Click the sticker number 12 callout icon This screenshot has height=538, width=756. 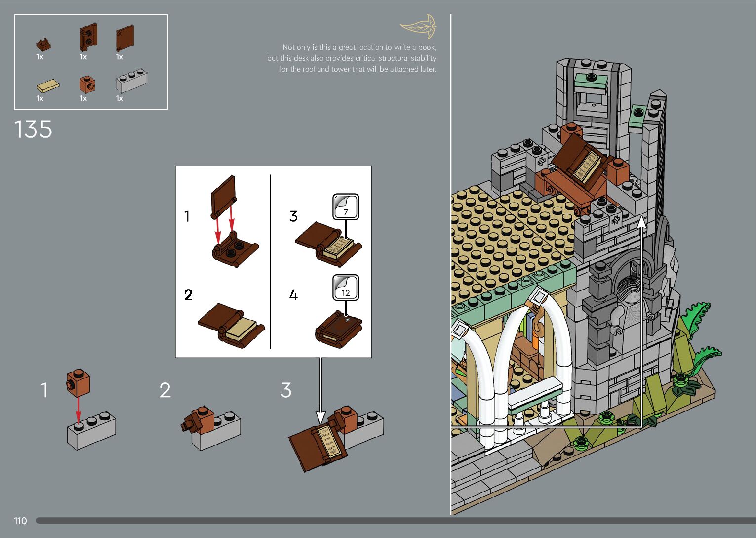[x=345, y=288]
